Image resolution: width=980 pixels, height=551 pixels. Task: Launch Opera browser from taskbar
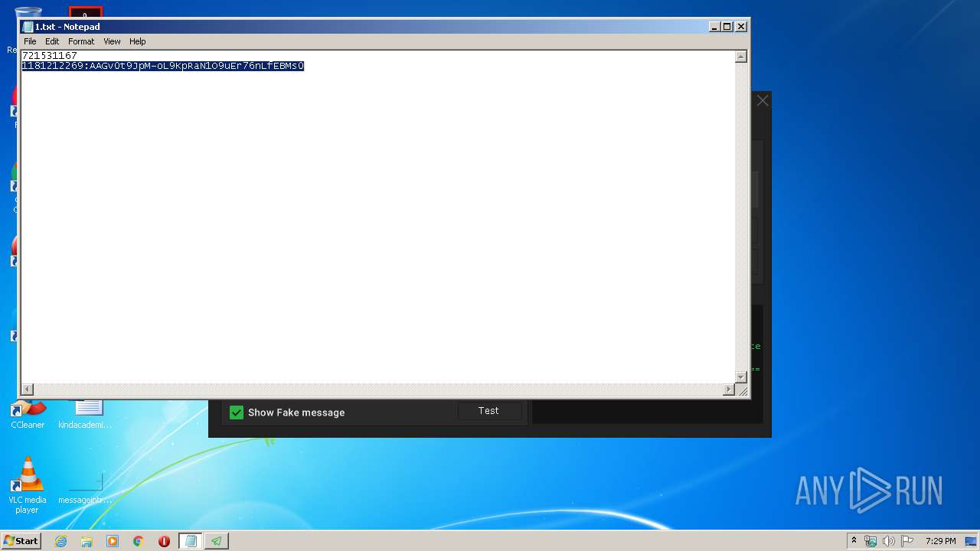164,541
